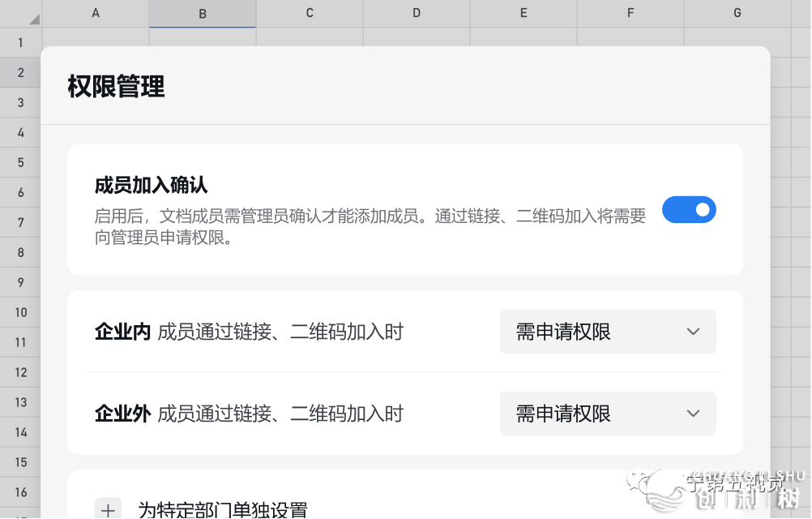Select row 11 header
Viewport: 812px width, 519px height.
(x=21, y=342)
